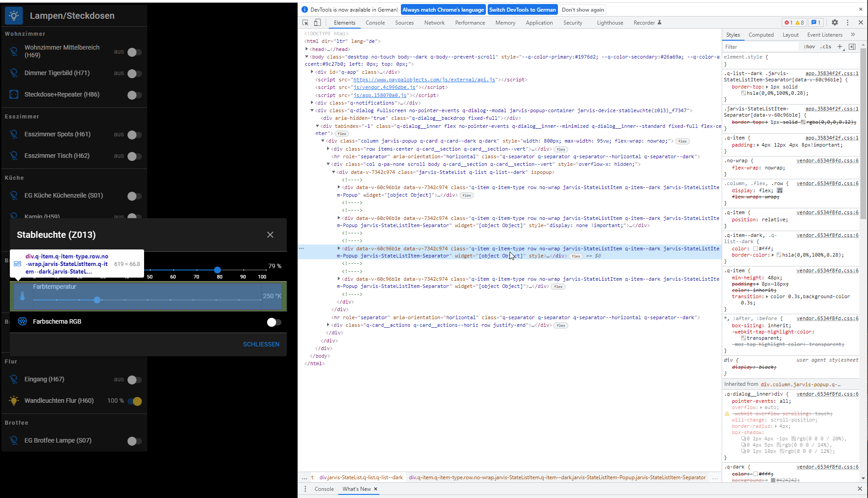Open the paypalobjects api.js script link
The width and height of the screenshot is (868, 498).
coord(424,80)
